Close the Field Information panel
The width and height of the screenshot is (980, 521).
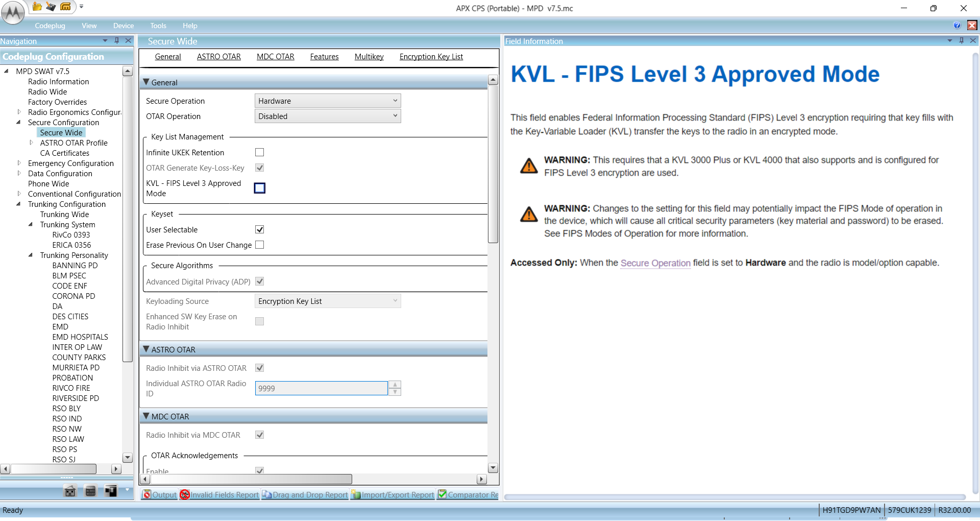(x=973, y=40)
